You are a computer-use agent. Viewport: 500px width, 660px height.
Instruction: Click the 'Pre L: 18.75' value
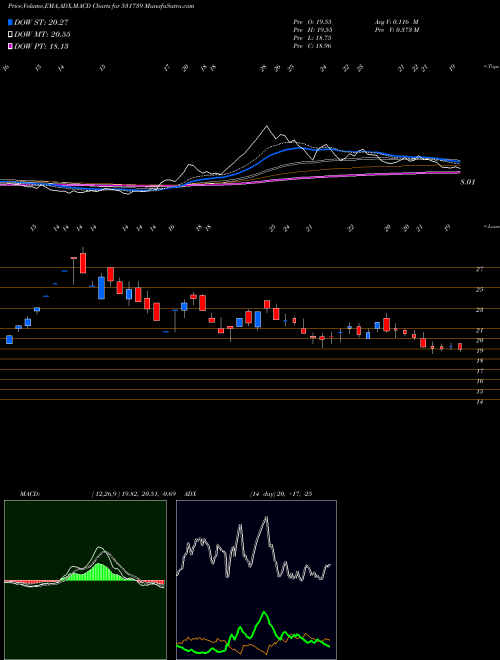[x=312, y=38]
